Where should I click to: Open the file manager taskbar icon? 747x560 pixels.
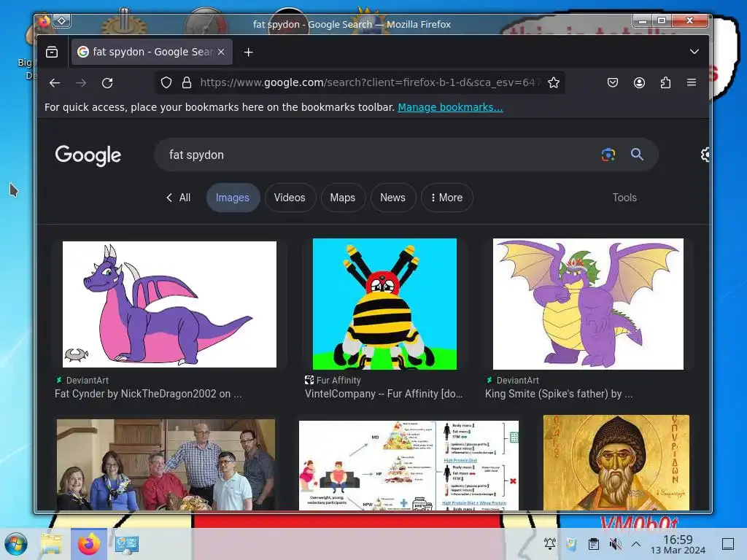click(51, 544)
